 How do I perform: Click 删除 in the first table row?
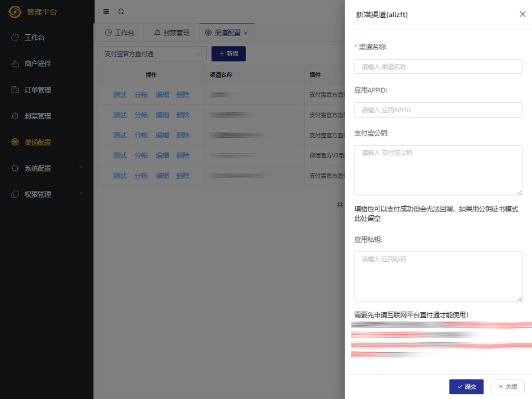click(183, 95)
